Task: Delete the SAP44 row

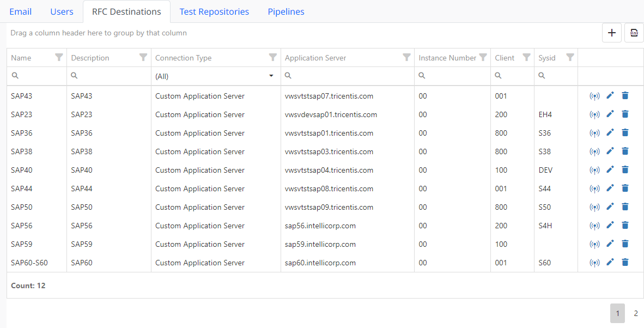Action: 625,189
